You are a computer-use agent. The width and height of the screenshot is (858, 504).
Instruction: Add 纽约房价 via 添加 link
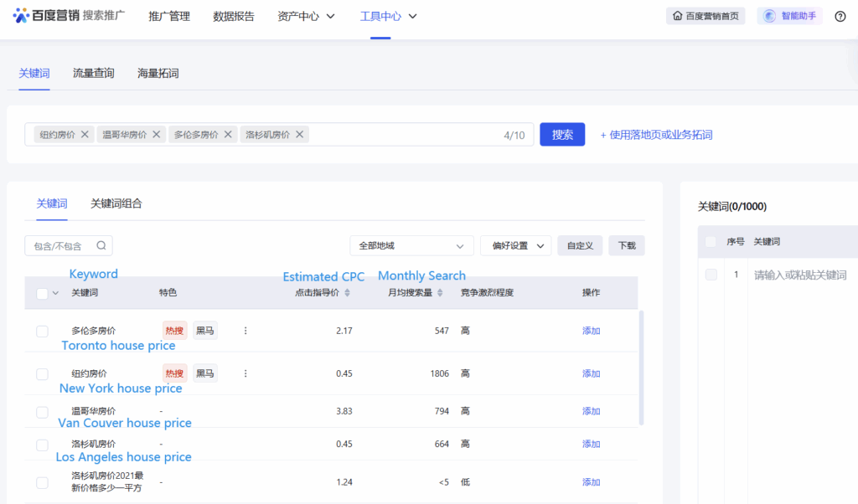click(591, 373)
